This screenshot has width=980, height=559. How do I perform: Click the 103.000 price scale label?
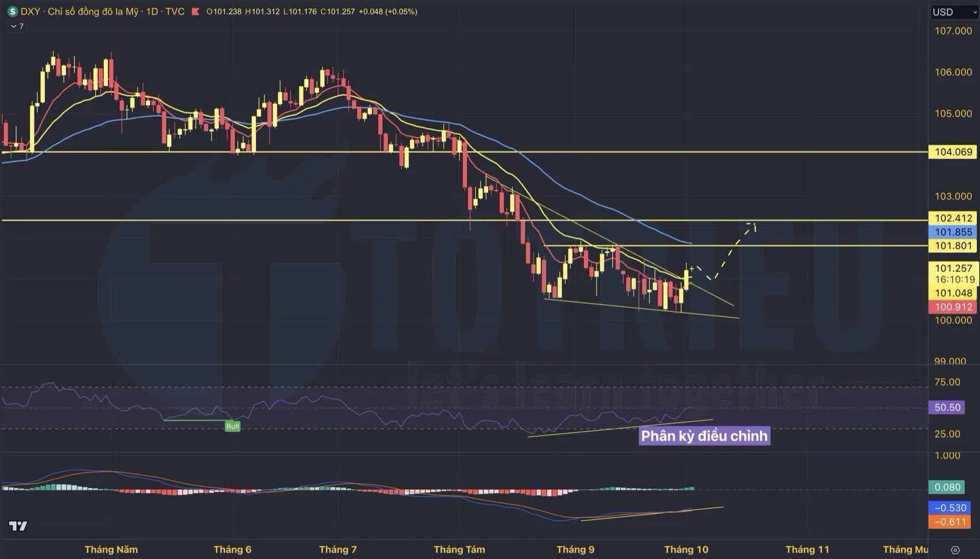pos(953,197)
